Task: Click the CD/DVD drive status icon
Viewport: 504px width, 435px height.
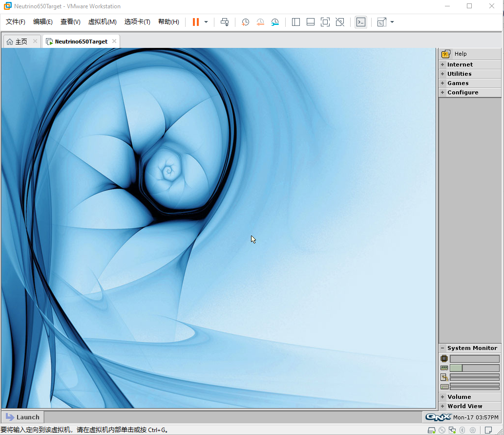Action: [442, 430]
